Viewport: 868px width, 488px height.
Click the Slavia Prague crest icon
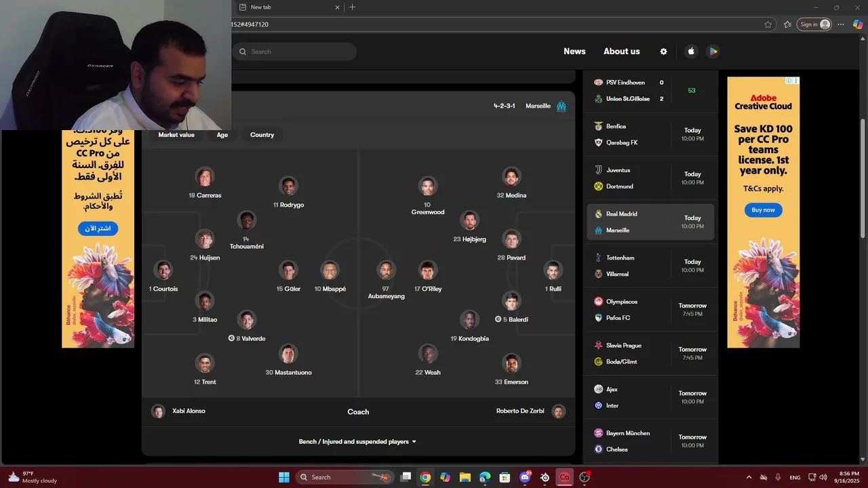tap(598, 345)
